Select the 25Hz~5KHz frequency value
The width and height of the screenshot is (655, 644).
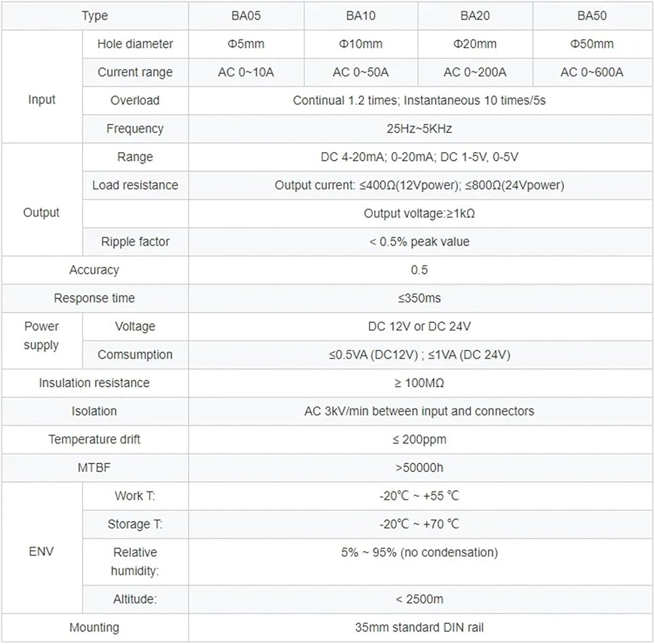pyautogui.click(x=419, y=128)
